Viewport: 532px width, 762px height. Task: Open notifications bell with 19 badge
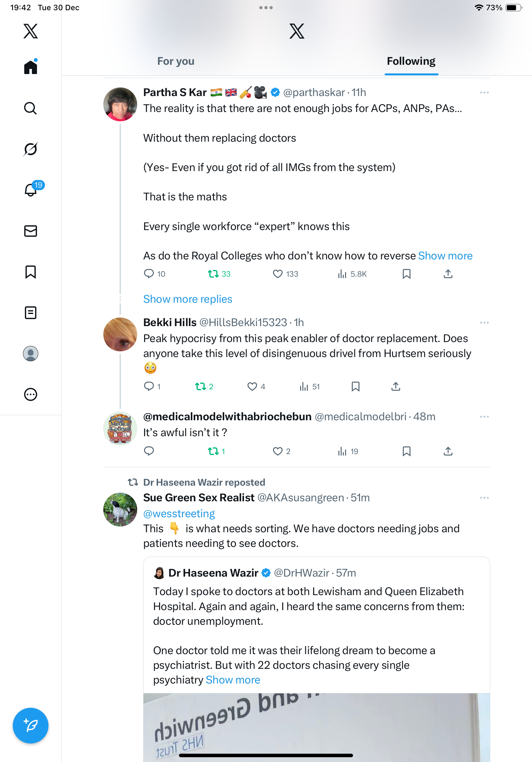click(x=31, y=190)
